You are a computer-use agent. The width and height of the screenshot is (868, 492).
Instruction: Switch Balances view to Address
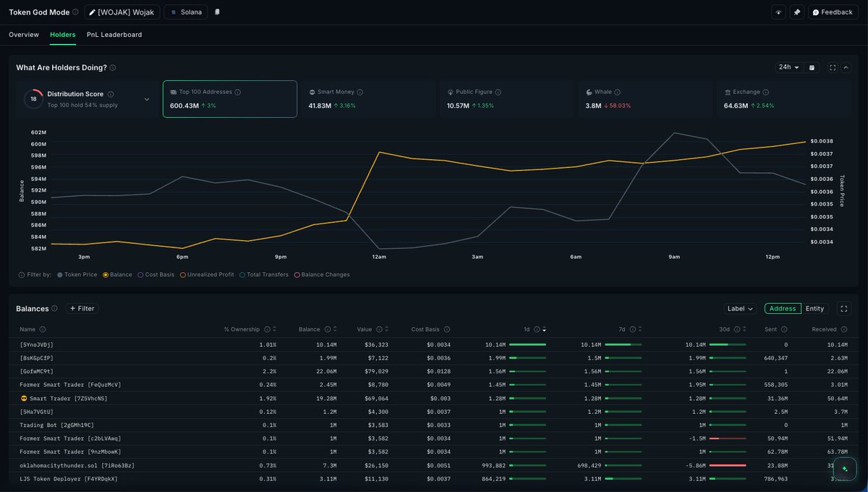[x=783, y=308]
